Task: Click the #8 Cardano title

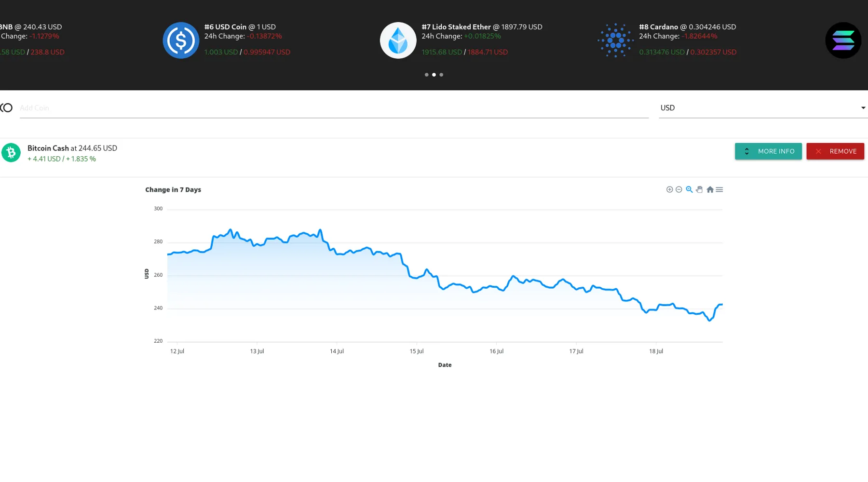Action: tap(659, 27)
